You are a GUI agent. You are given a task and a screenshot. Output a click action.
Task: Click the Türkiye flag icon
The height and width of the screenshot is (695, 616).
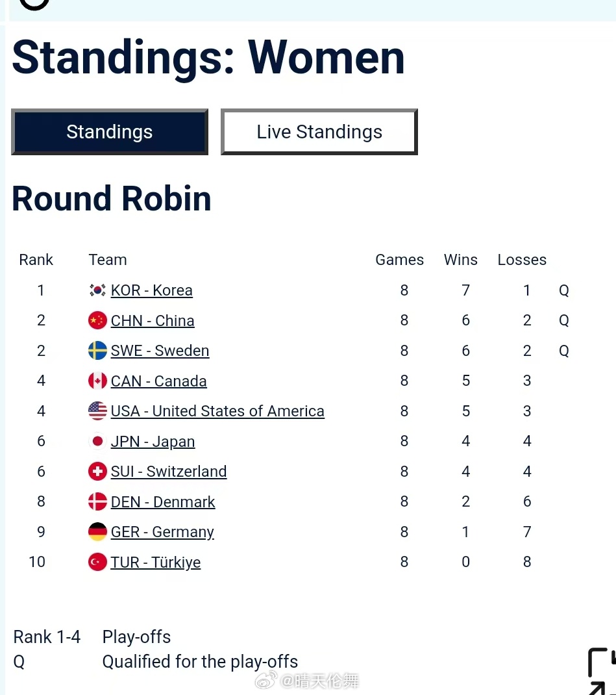tap(97, 562)
